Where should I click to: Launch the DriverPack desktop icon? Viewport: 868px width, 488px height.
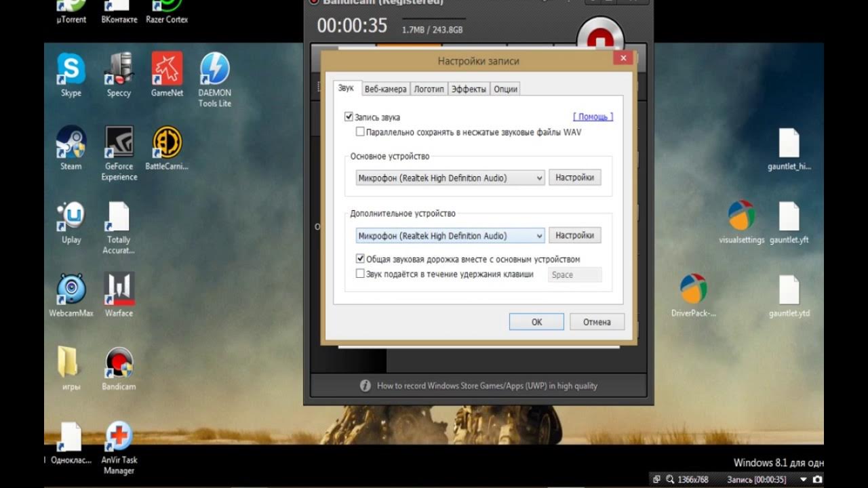[693, 296]
